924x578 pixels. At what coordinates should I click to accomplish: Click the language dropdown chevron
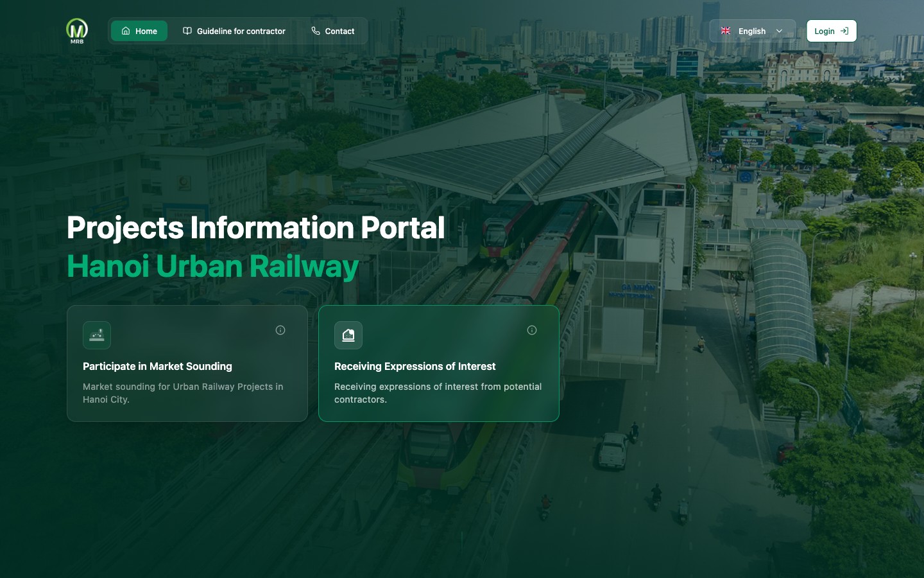tap(779, 31)
